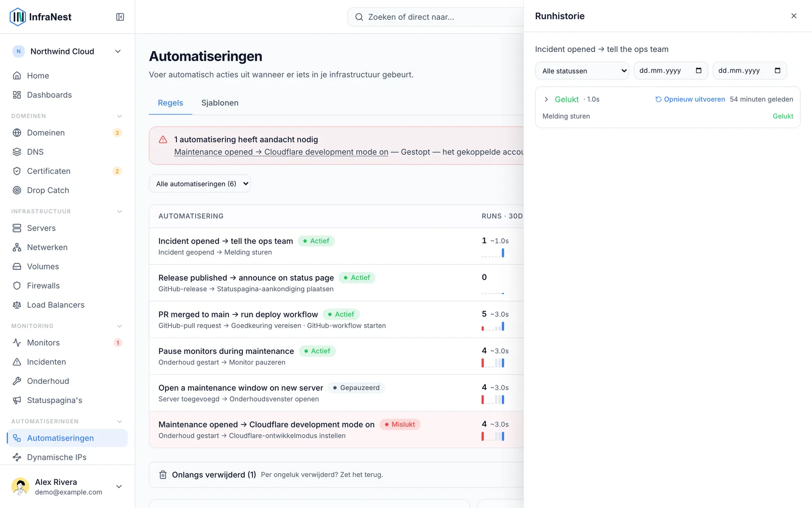Screen dimensions: 812x508
Task: Open the PR merged to main automation row
Action: coord(337,320)
